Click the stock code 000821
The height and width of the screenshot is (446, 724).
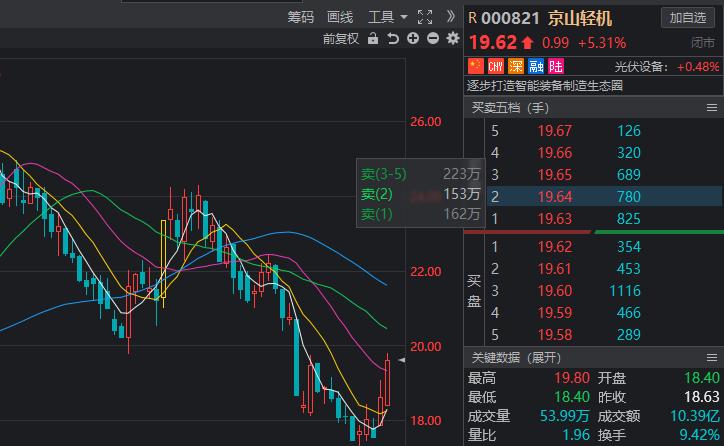point(510,18)
